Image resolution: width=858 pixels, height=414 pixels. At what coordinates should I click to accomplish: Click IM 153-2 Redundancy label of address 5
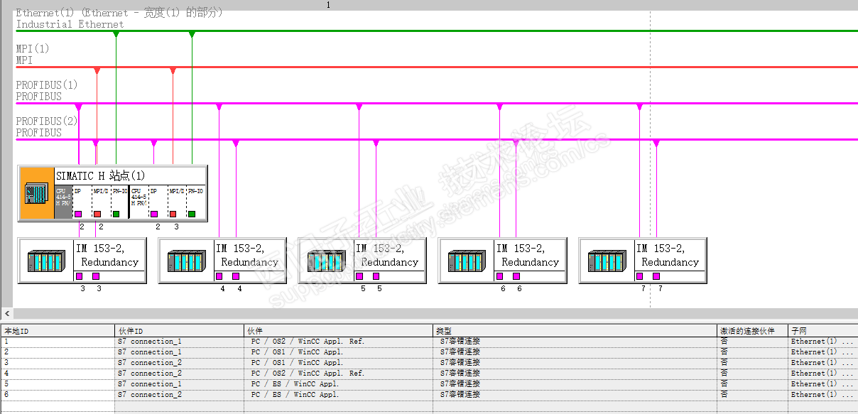coord(386,255)
